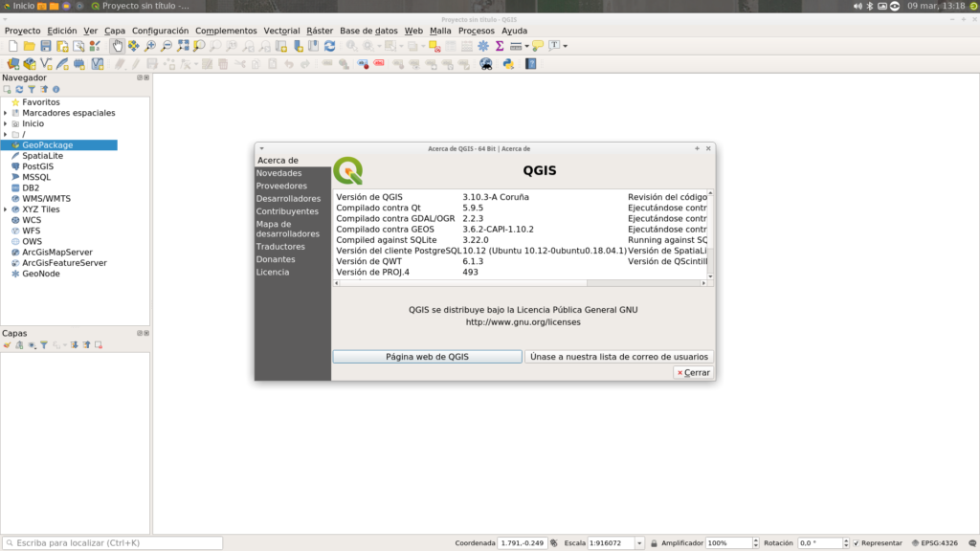Screen dimensions: 980x551
Task: Switch to Novedades tab in About dialog
Action: point(278,173)
